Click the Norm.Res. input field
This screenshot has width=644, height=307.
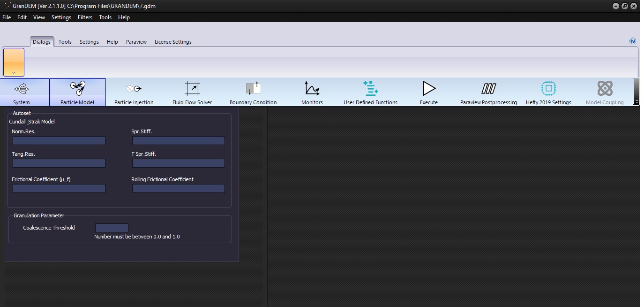click(59, 140)
